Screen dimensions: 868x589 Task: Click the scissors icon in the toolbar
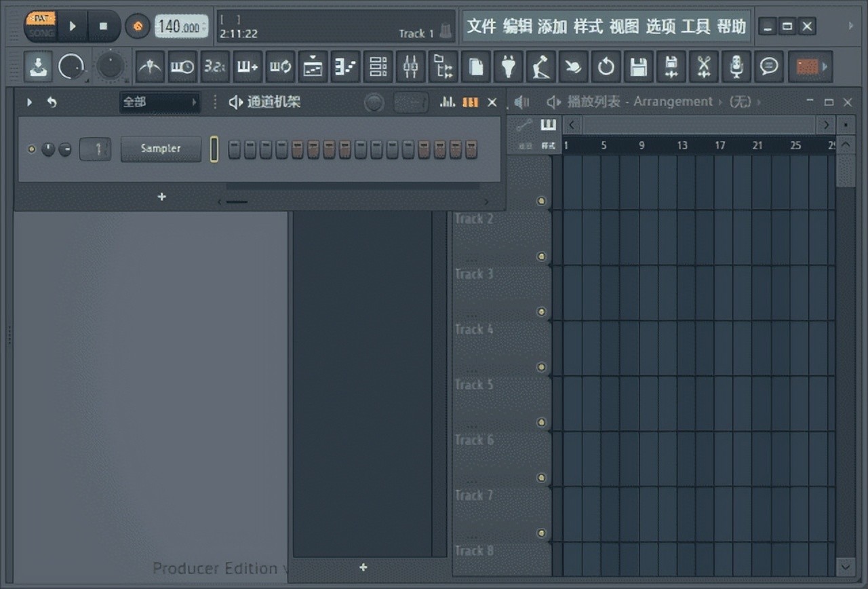(x=704, y=66)
